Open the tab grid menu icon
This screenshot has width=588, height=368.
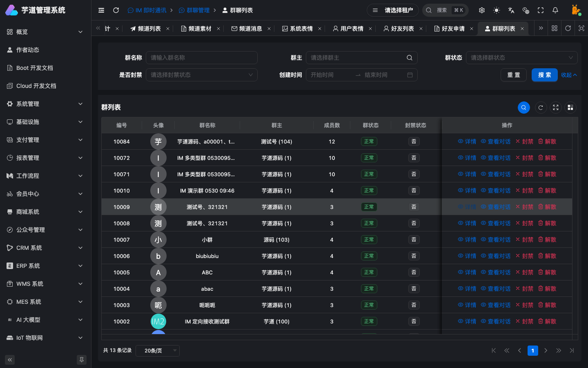tap(555, 28)
